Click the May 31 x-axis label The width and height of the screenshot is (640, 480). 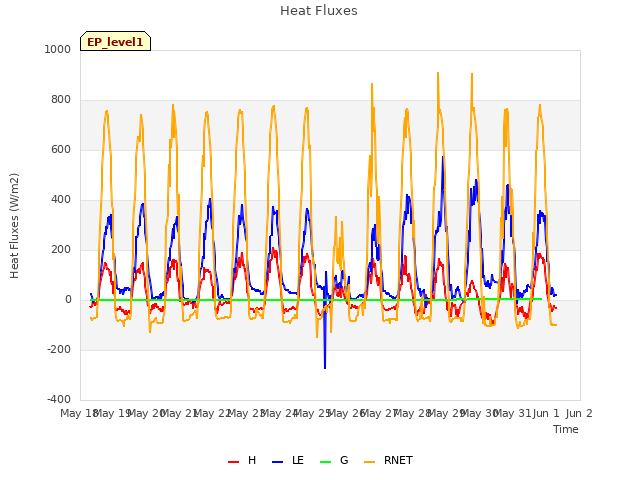point(512,413)
